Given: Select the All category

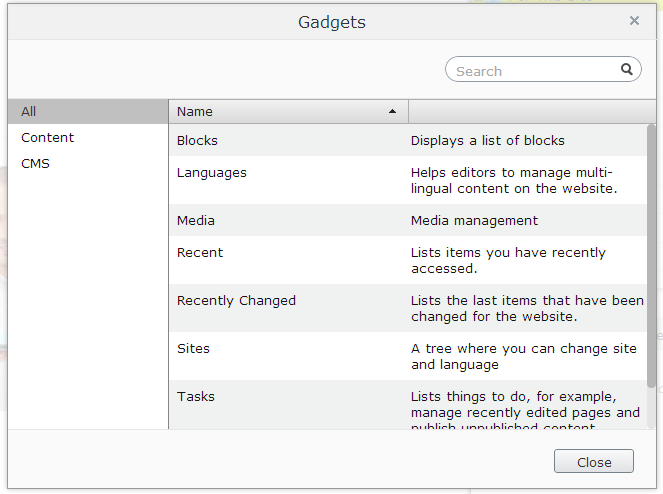Looking at the screenshot, I should click(x=29, y=111).
